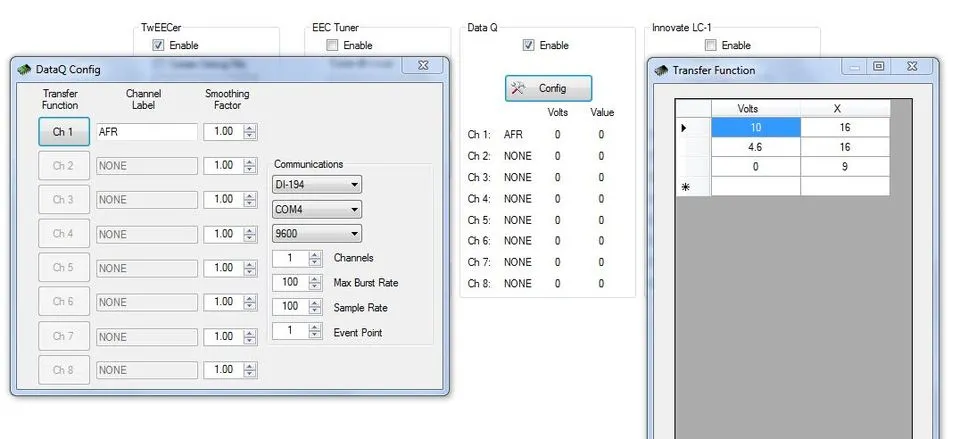Open the DI-194 device dropdown
The image size is (960, 439).
[317, 184]
